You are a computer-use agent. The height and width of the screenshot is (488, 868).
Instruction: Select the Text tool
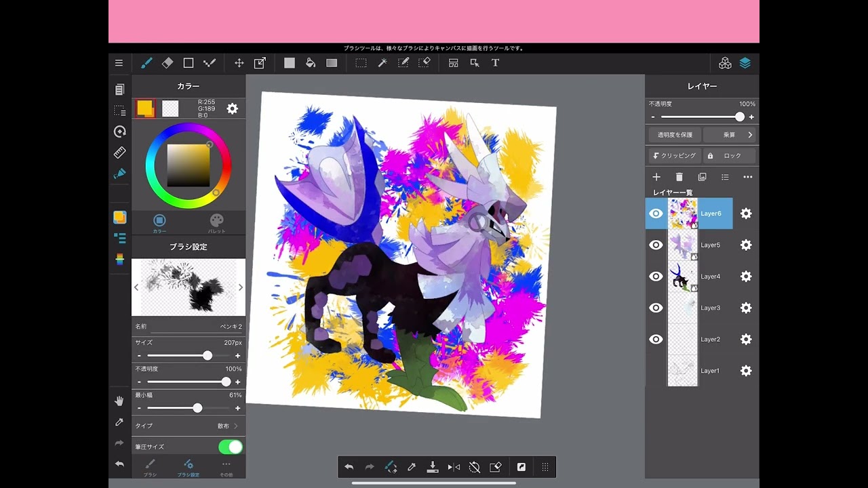tap(495, 63)
